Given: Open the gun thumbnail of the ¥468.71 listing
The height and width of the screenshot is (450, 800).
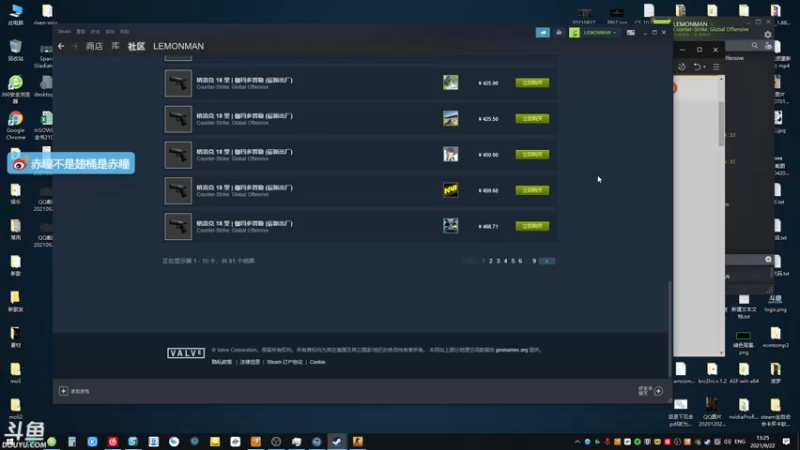Looking at the screenshot, I should (x=178, y=226).
